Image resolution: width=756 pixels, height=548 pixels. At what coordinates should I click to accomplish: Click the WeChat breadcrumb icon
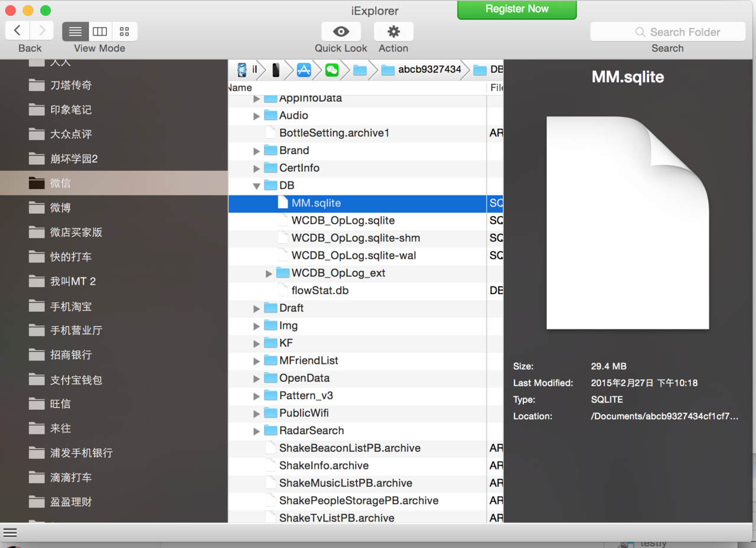332,70
